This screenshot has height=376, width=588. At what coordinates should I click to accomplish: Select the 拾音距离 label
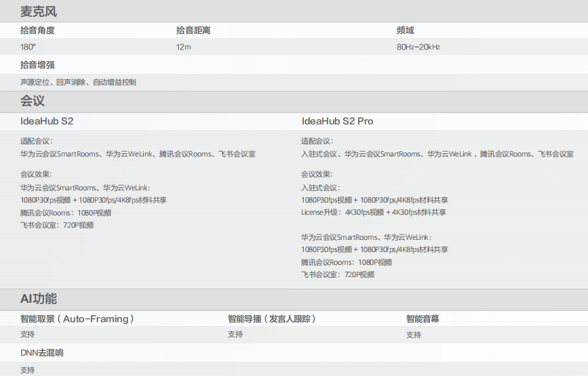coord(193,30)
